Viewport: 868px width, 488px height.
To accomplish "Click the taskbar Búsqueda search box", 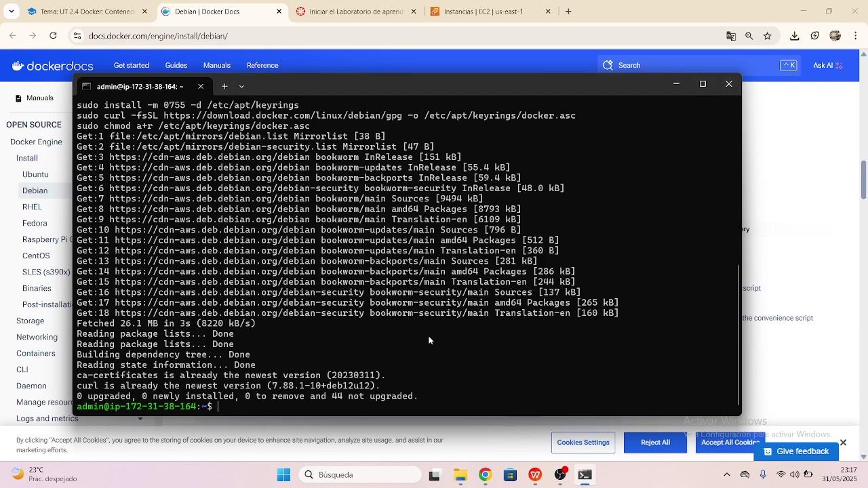I will [x=359, y=475].
